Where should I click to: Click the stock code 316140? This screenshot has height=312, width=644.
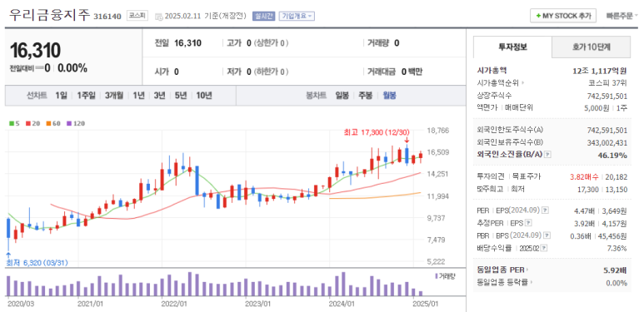click(107, 17)
